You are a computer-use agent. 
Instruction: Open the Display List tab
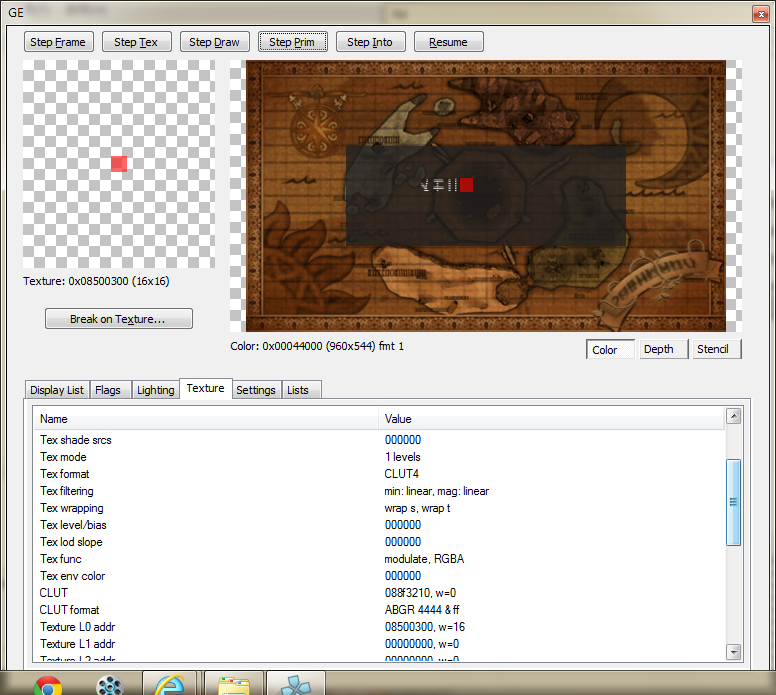pyautogui.click(x=57, y=390)
